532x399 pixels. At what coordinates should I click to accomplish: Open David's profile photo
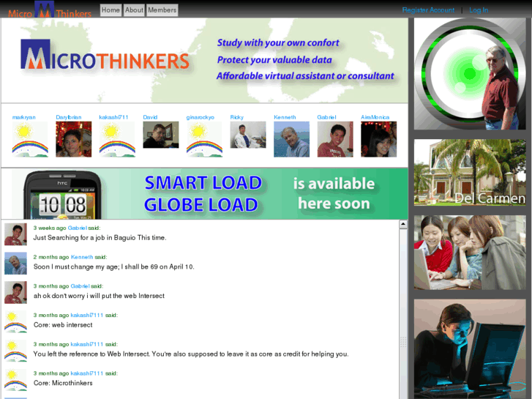pyautogui.click(x=161, y=135)
